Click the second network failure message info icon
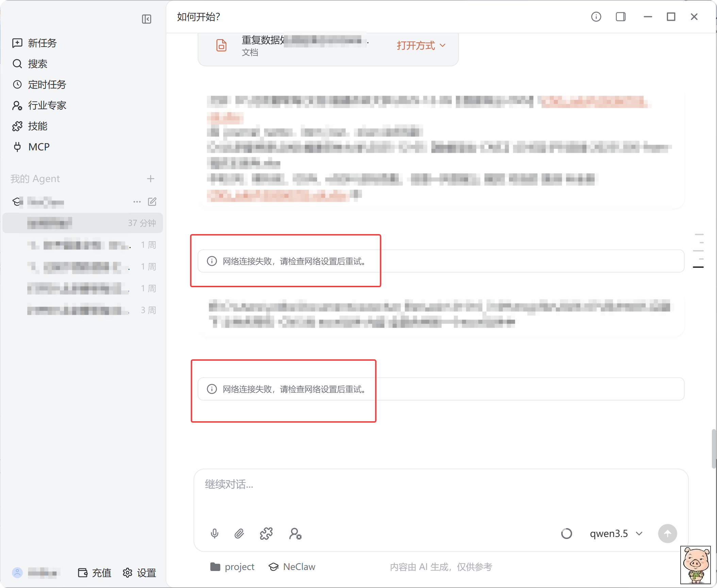This screenshot has height=588, width=717. pyautogui.click(x=212, y=389)
